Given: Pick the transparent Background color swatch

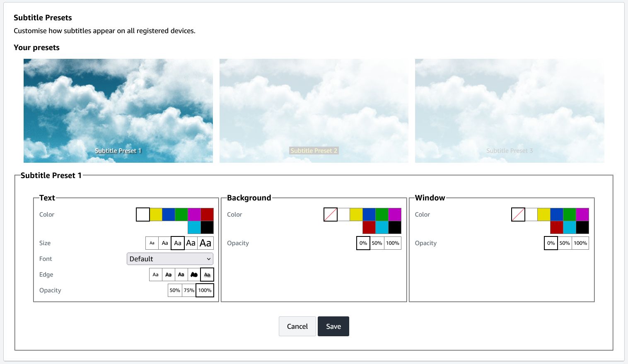Looking at the screenshot, I should pyautogui.click(x=331, y=215).
